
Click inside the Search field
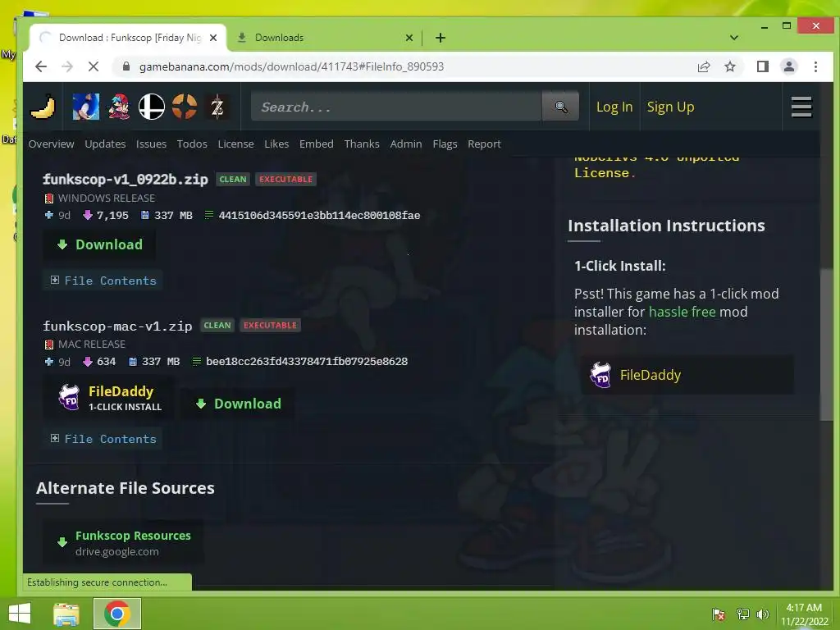click(x=396, y=107)
